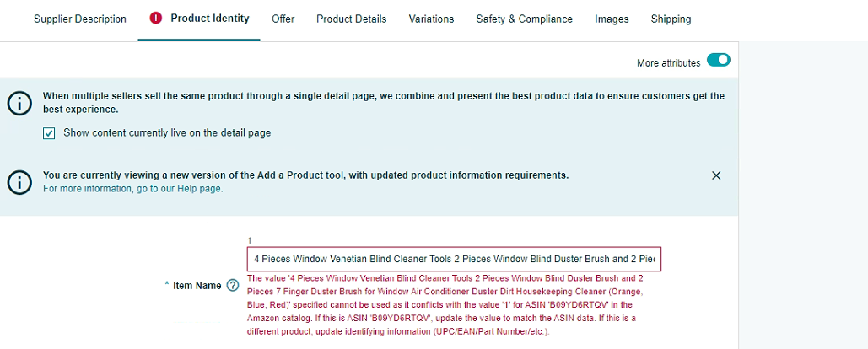Go to the Product Details tab
Screen dimensions: 868x349
coord(352,19)
